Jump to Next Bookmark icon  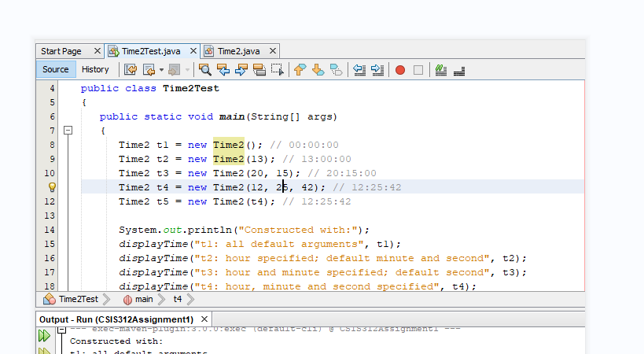point(318,70)
